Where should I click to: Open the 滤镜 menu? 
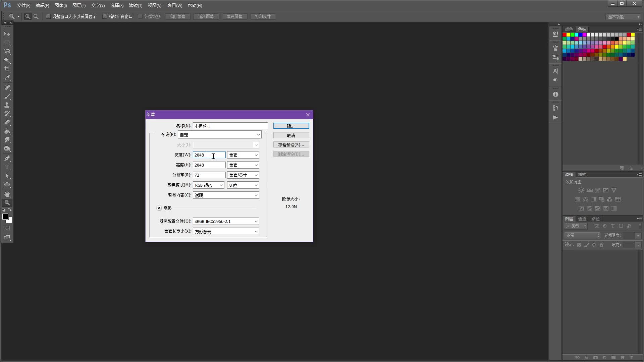[136, 5]
